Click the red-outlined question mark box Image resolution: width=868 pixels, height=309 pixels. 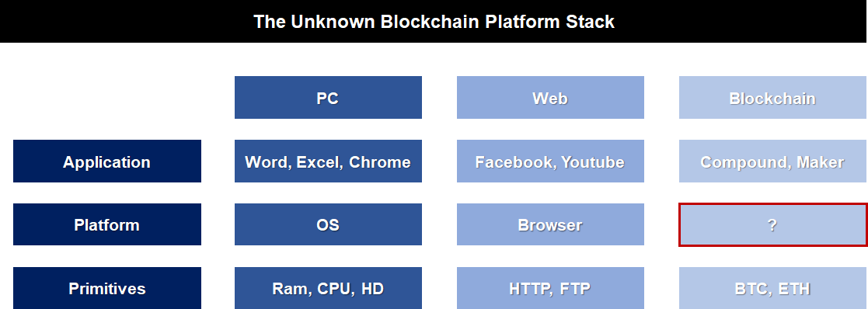click(x=773, y=224)
